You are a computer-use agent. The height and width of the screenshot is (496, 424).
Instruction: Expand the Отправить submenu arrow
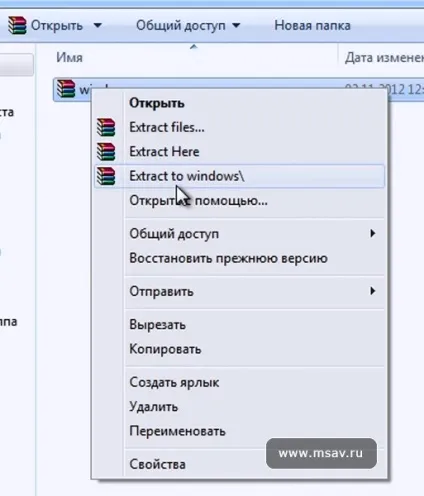click(x=373, y=291)
